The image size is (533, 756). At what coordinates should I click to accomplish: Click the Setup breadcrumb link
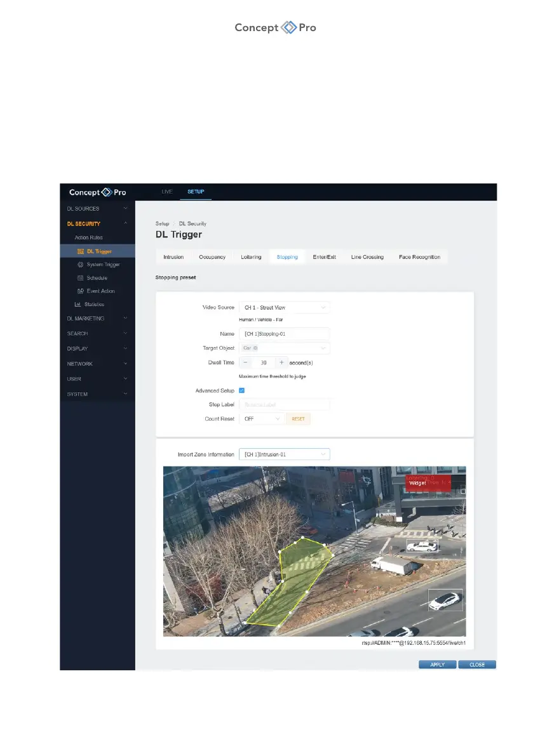162,223
